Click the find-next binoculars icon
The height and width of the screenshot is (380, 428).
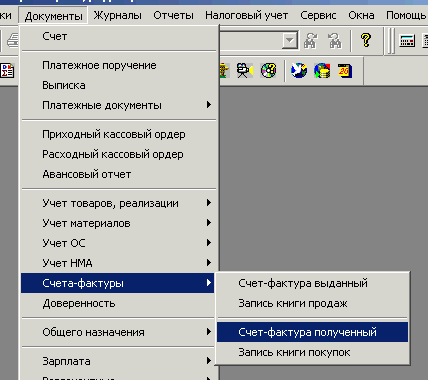coord(311,41)
